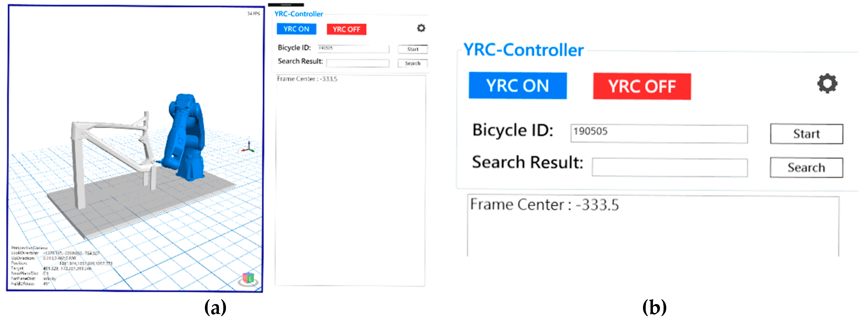Open settings gear in the small YRC-Controller panel
The image size is (868, 321).
(x=421, y=28)
